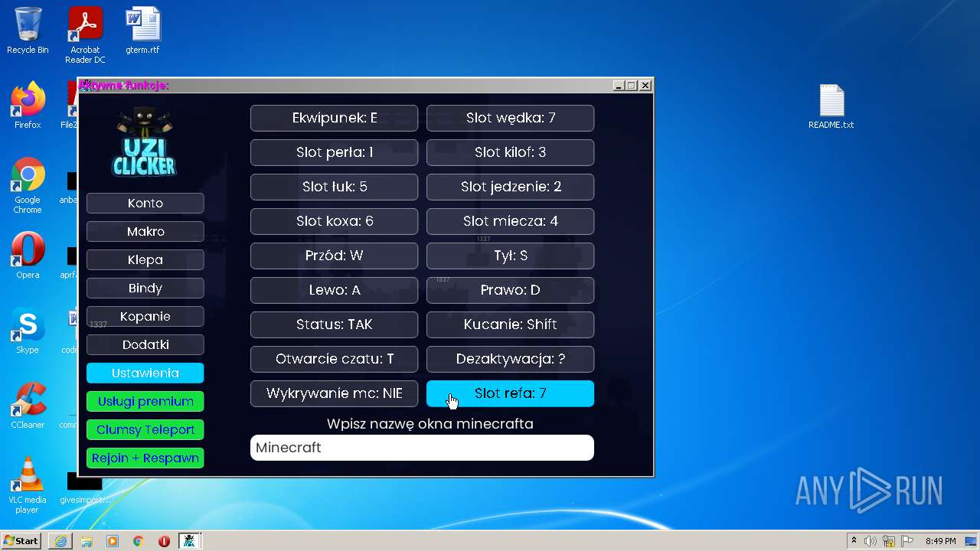This screenshot has height=551, width=980.
Task: Open Chrome from the taskbar
Action: click(139, 541)
